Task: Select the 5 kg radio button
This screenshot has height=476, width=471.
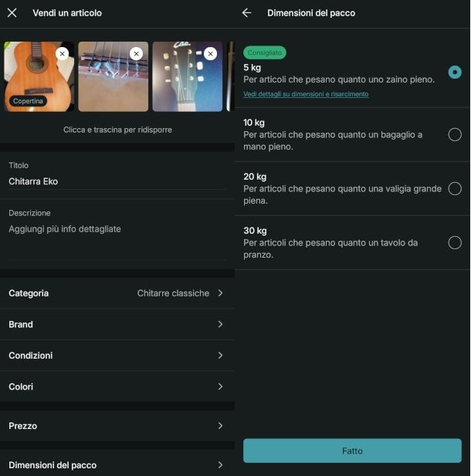Action: tap(455, 73)
